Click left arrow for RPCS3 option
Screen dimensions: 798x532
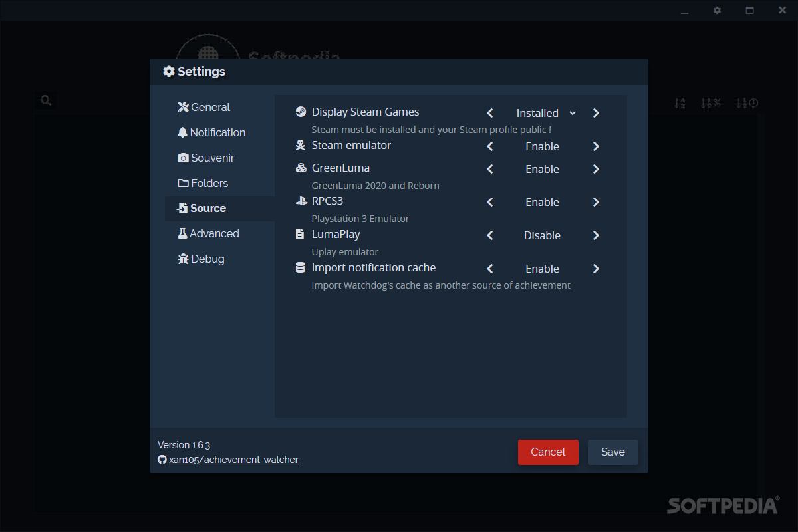490,202
